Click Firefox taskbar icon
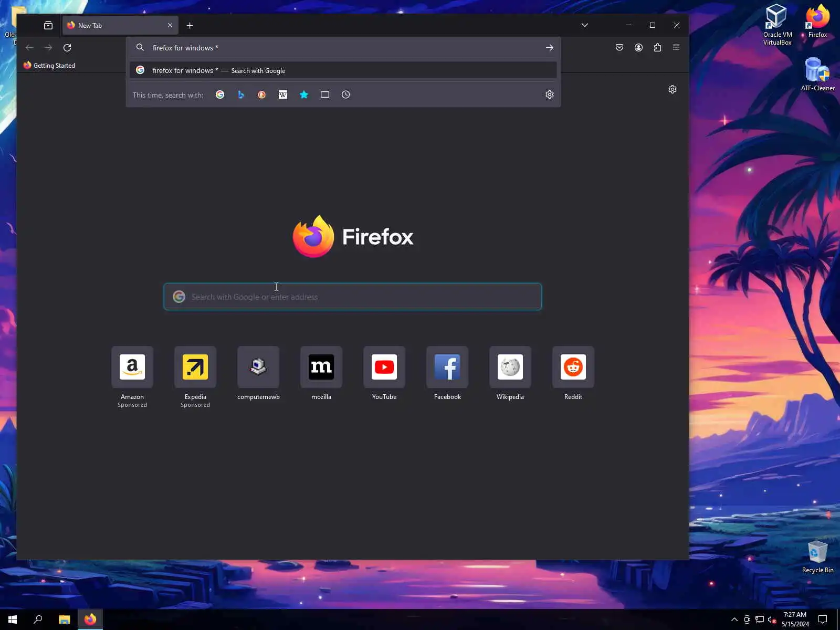This screenshot has height=630, width=840. click(x=90, y=619)
